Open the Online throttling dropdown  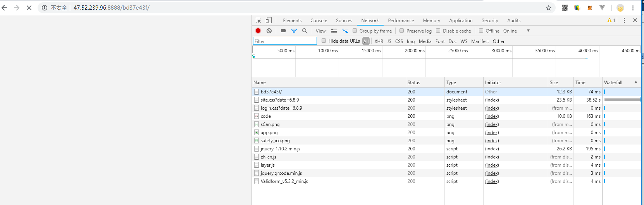click(516, 31)
